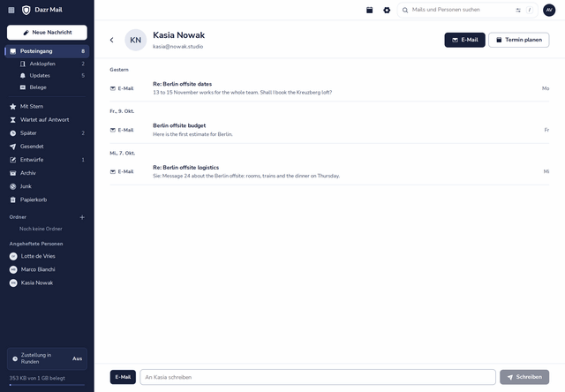565x392 pixels.
Task: Open Papierkorb folder
Action: 47,200
